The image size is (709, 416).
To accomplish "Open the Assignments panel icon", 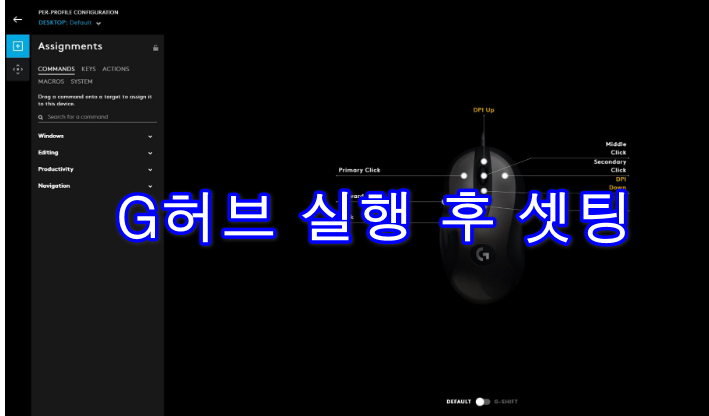I will (x=18, y=46).
